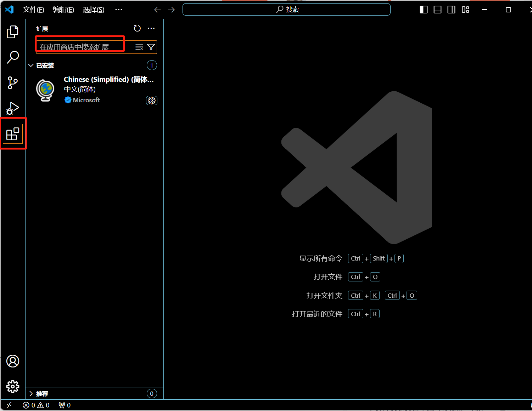Open Run and Debug view
532x411 pixels.
(x=13, y=108)
